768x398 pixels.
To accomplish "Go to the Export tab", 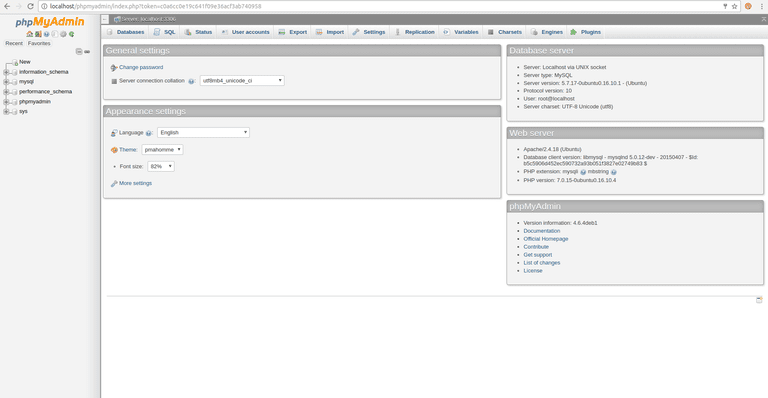I will [x=292, y=32].
